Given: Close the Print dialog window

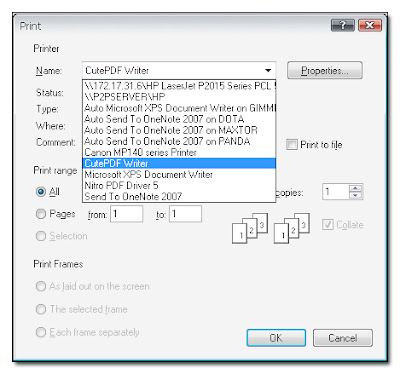Looking at the screenshot, I should 370,25.
